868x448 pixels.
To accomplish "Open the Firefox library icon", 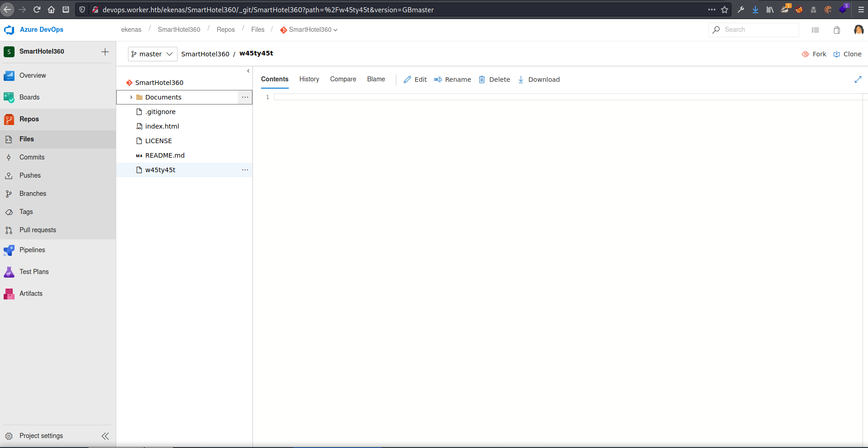I will pos(770,10).
